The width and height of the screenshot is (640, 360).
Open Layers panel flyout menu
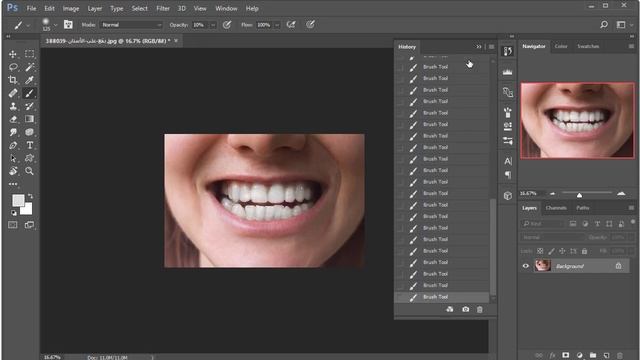[631, 208]
